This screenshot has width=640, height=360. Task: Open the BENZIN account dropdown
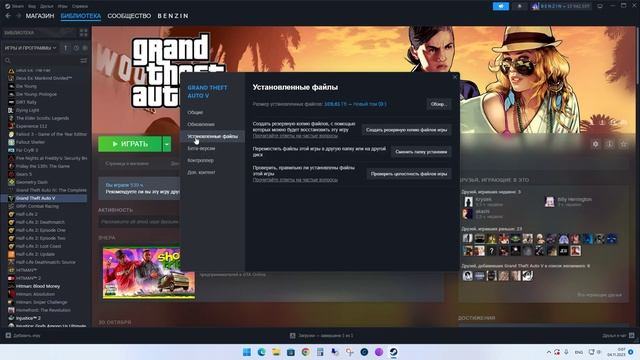pos(561,6)
